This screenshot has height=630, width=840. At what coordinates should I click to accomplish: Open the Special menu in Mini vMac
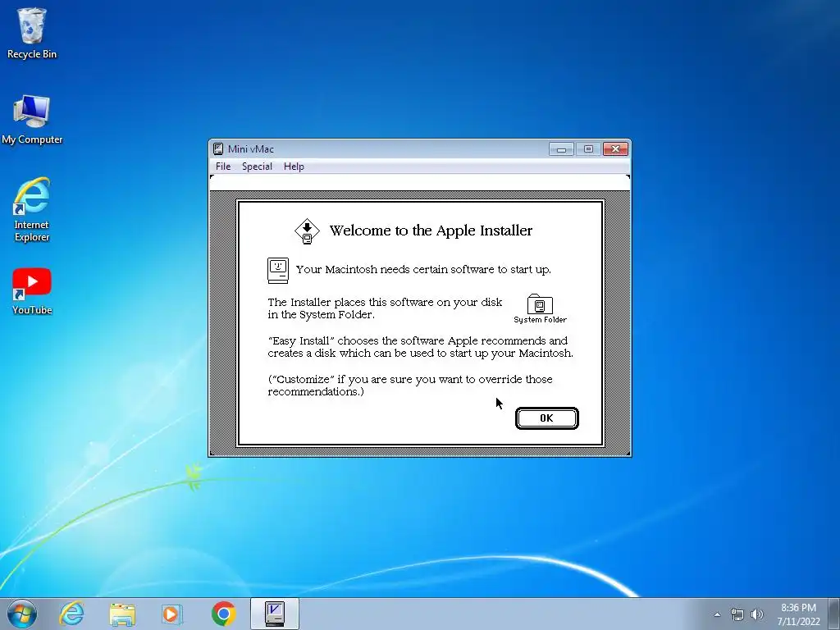point(257,167)
